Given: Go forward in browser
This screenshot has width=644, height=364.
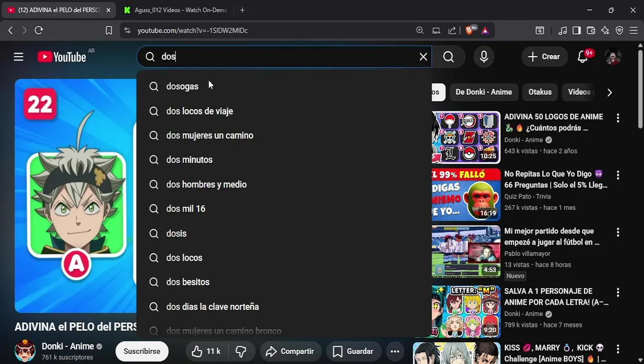Looking at the screenshot, I should [x=24, y=30].
